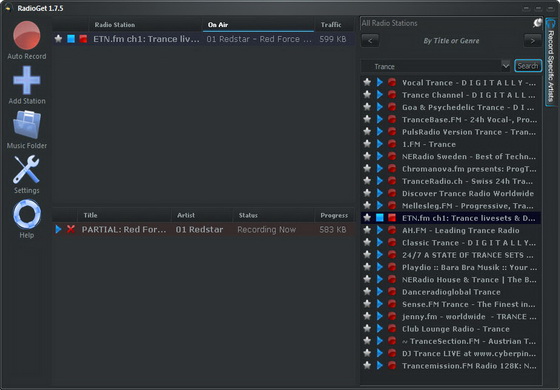
Task: Unfavorite ETN.fm ch1 in station list
Action: tap(367, 218)
